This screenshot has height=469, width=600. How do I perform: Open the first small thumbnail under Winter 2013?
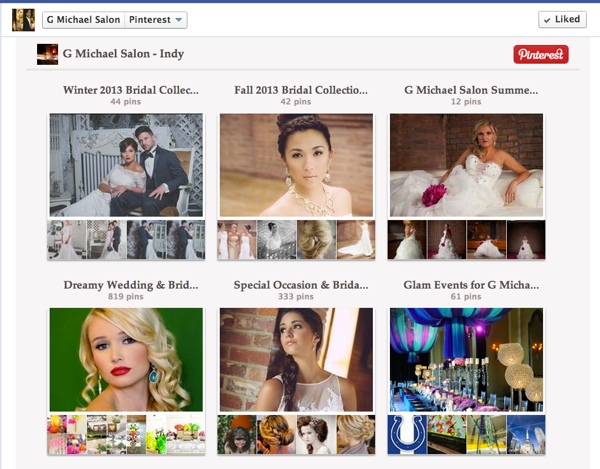[67, 240]
